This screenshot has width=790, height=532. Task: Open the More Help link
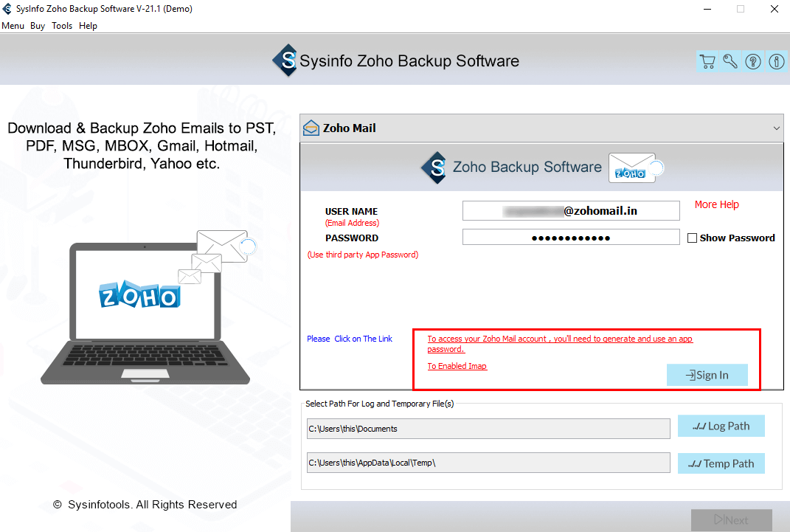(x=716, y=204)
